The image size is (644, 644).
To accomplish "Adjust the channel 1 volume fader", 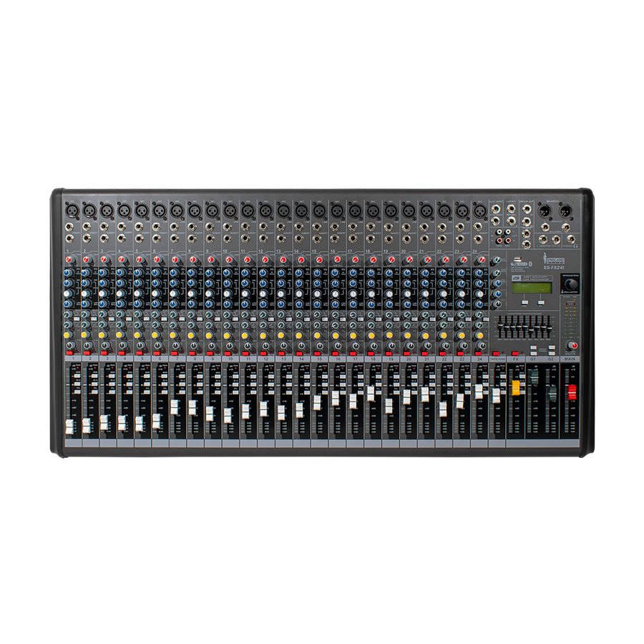I will 69,426.
